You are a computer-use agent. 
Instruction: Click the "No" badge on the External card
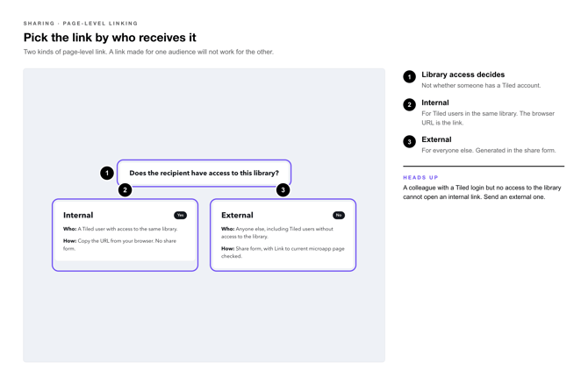click(x=339, y=215)
